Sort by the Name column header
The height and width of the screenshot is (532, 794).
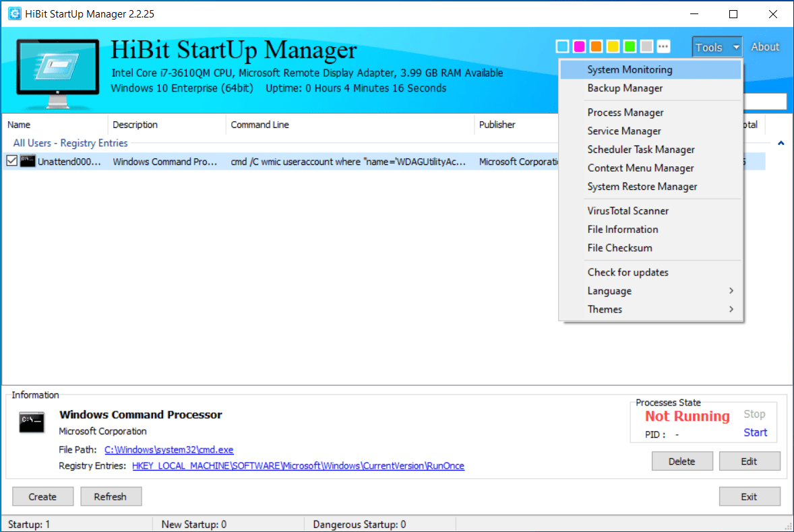tap(55, 125)
